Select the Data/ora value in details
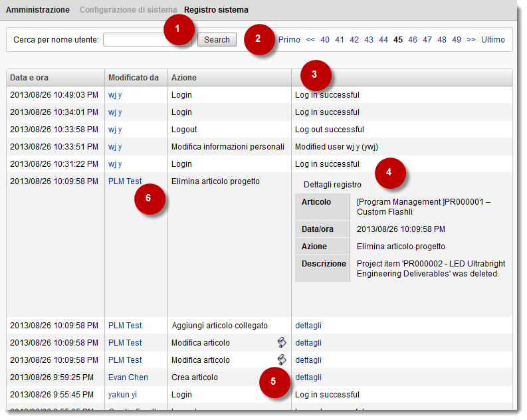The height and width of the screenshot is (420, 527). pyautogui.click(x=401, y=229)
